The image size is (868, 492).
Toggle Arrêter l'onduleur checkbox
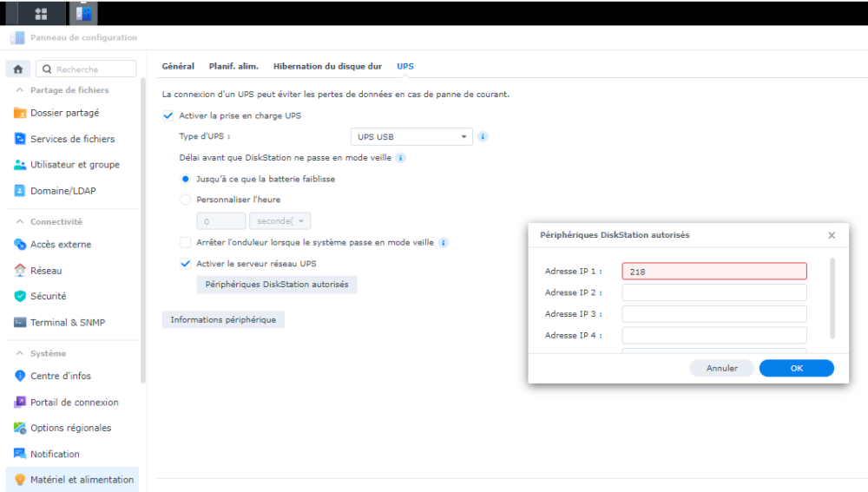pos(186,242)
